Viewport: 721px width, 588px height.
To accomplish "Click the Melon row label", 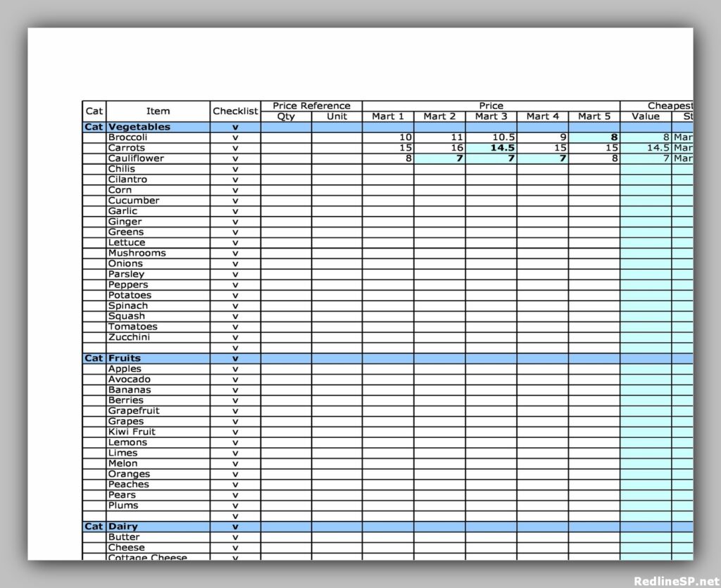I will point(123,463).
